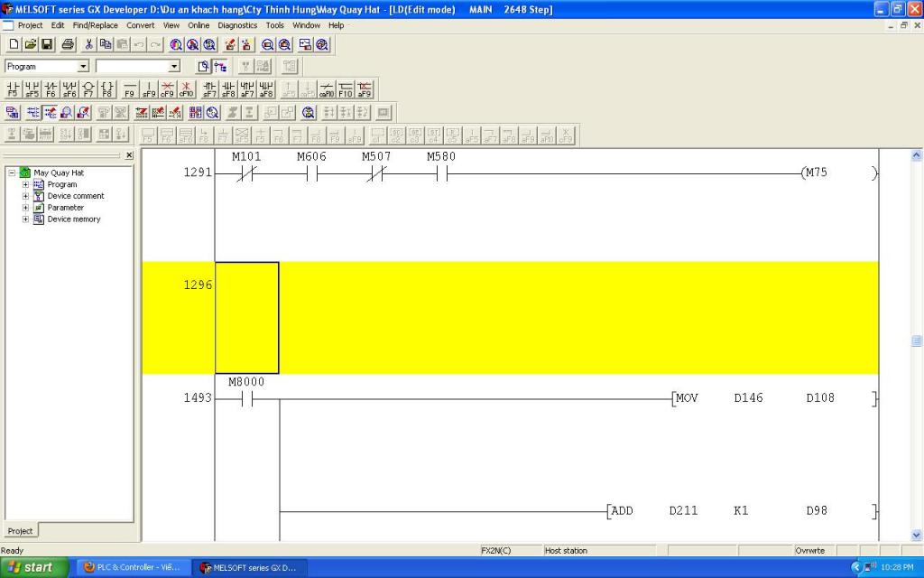This screenshot has width=924, height=578.
Task: Click the Read from PLC icon
Action: tap(247, 44)
